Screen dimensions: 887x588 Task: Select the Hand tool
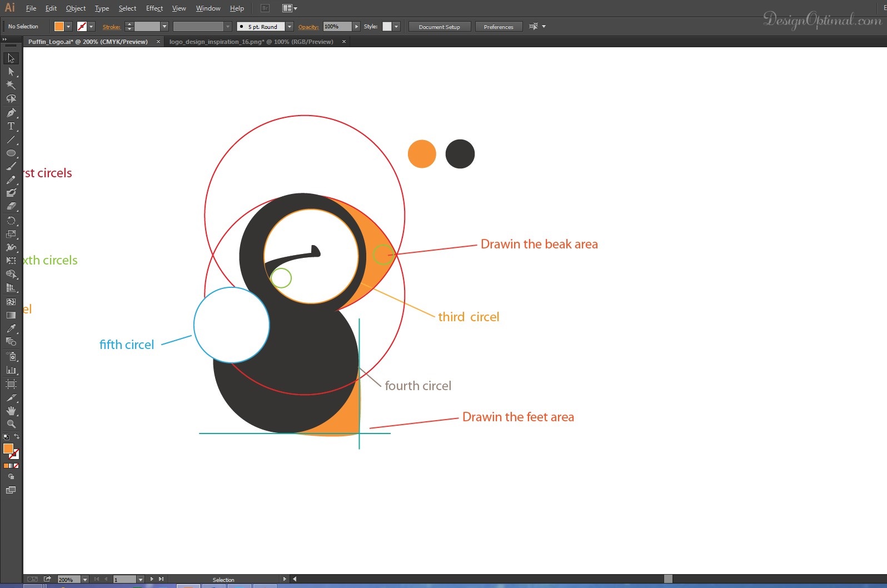click(x=11, y=411)
